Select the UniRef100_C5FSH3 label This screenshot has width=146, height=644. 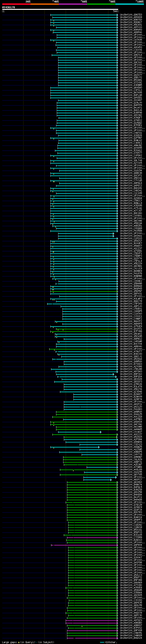click(131, 304)
